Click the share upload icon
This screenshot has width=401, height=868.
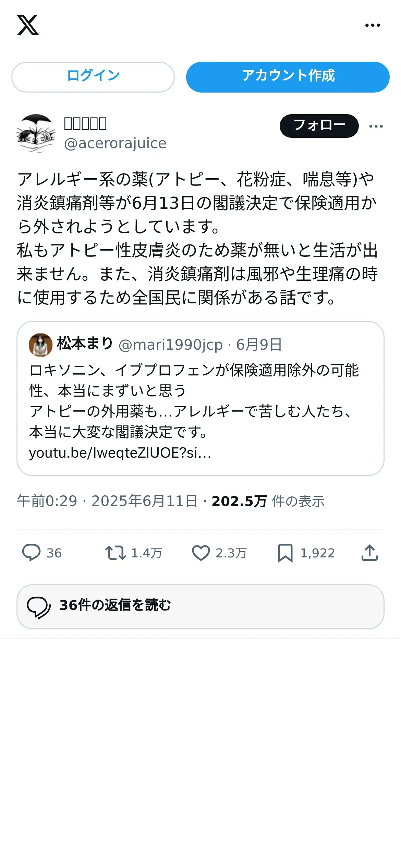(x=369, y=553)
